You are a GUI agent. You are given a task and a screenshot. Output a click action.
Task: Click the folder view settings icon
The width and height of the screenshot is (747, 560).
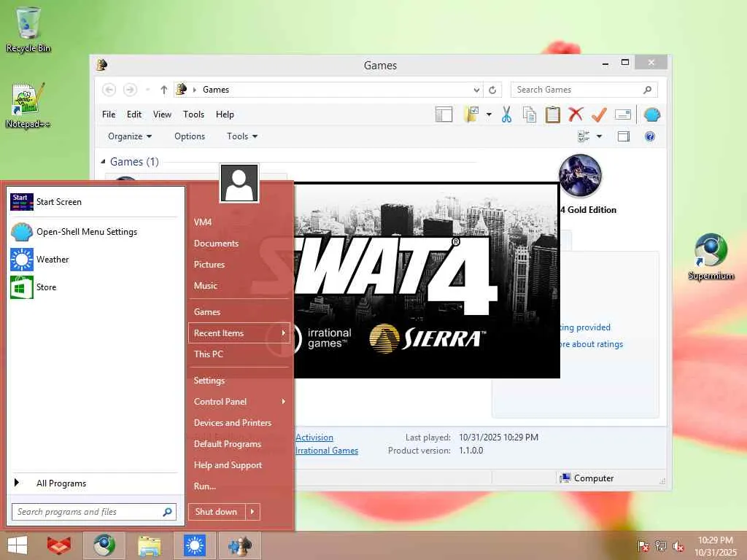[x=471, y=114]
